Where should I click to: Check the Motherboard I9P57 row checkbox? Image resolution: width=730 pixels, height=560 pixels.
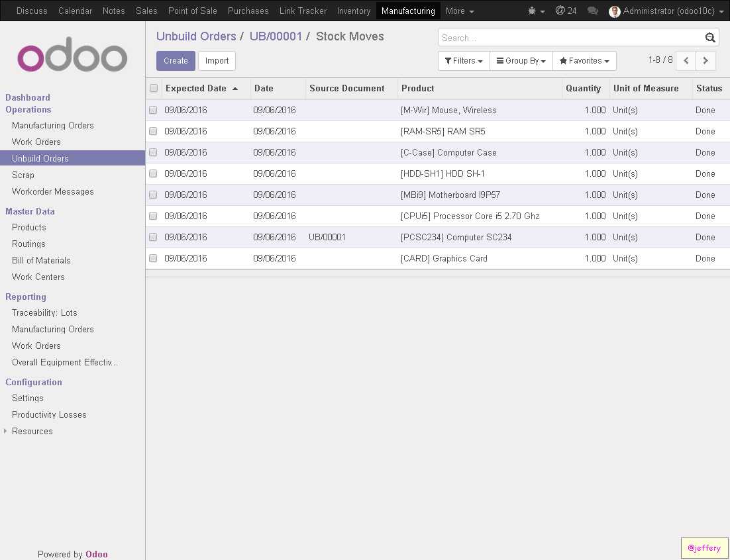[153, 195]
